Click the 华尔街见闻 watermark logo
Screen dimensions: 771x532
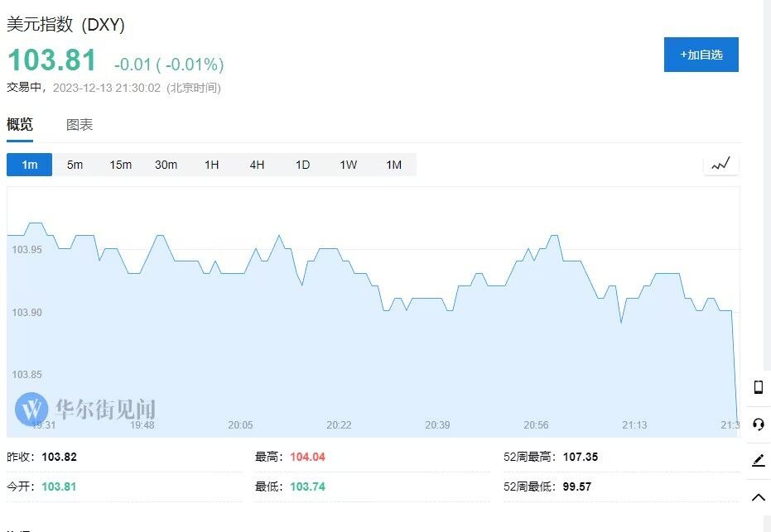(85, 409)
